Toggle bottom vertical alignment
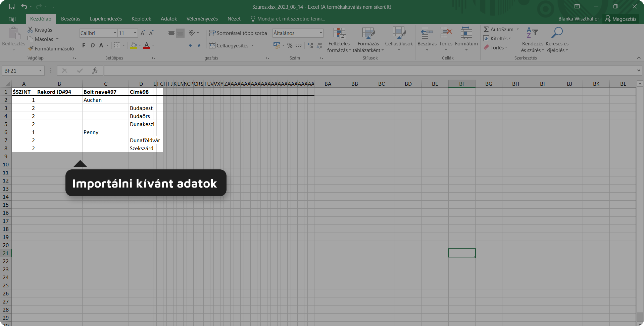This screenshot has height=326, width=644. point(180,33)
